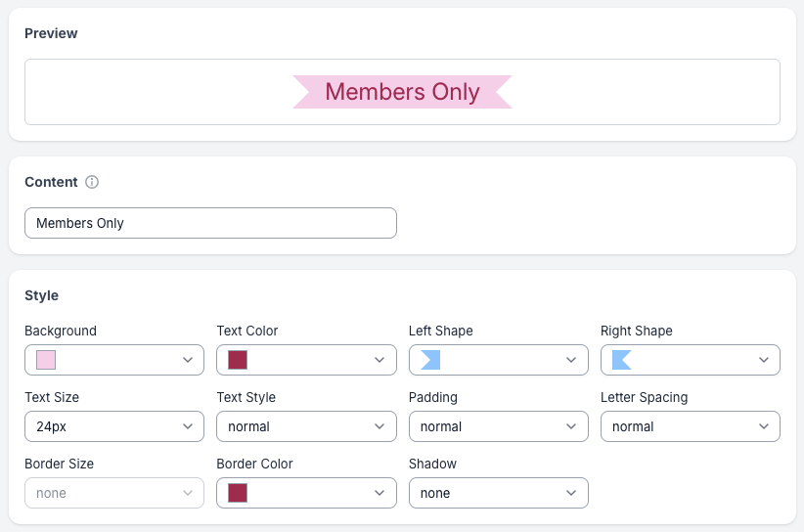Click the disabled Border Size dropdown
804x532 pixels.
coord(114,493)
